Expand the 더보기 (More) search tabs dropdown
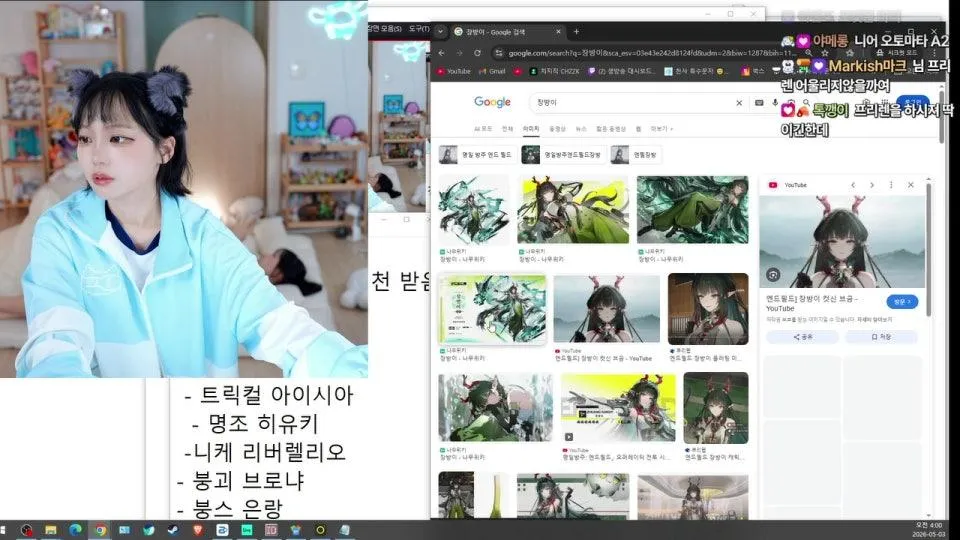The image size is (960, 540). pyautogui.click(x=661, y=129)
